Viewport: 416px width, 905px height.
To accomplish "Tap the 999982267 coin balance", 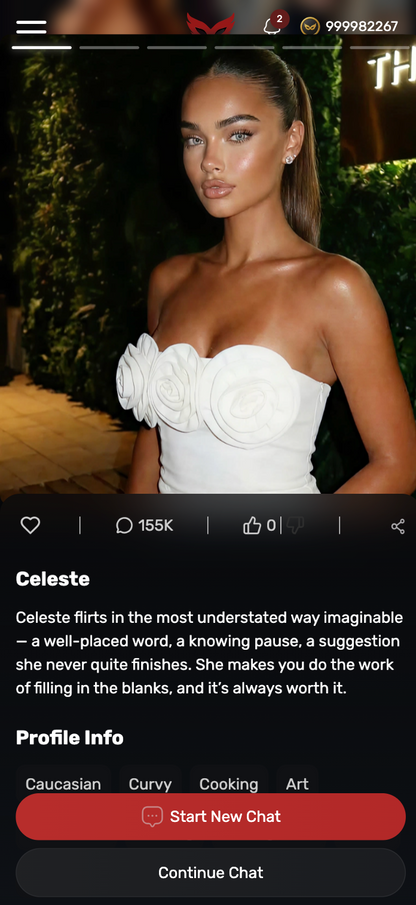I will point(361,26).
